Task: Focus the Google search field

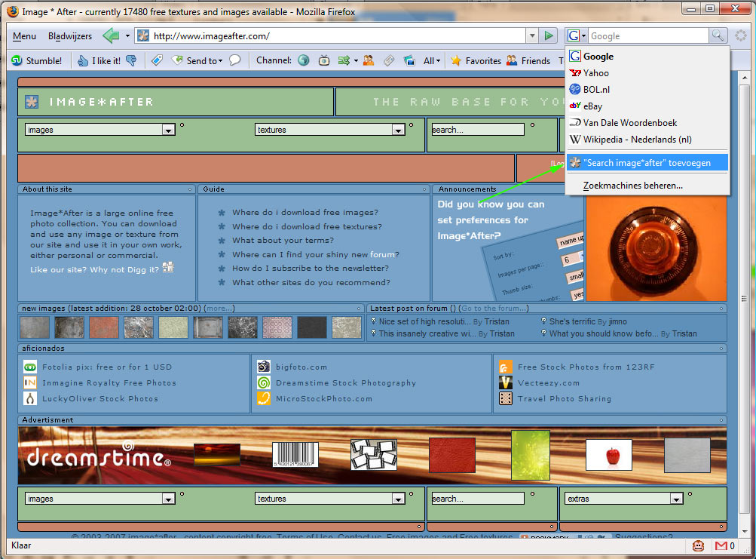Action: (648, 35)
